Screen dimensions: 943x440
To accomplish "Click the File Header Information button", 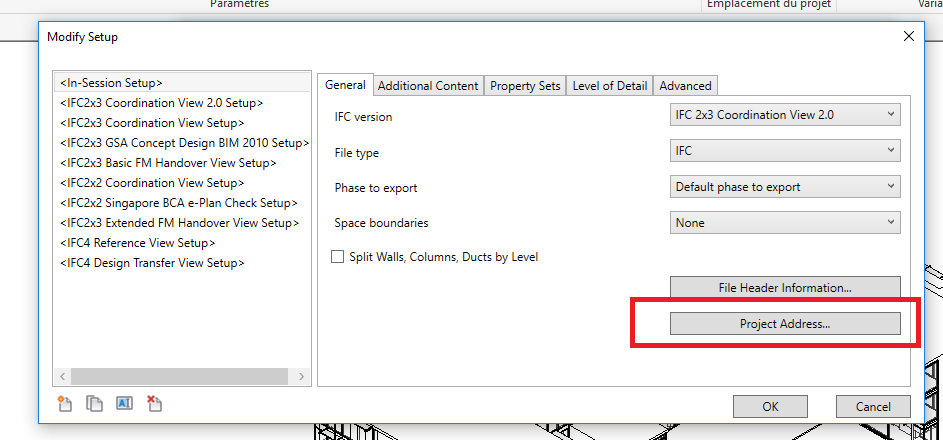I will pos(785,288).
